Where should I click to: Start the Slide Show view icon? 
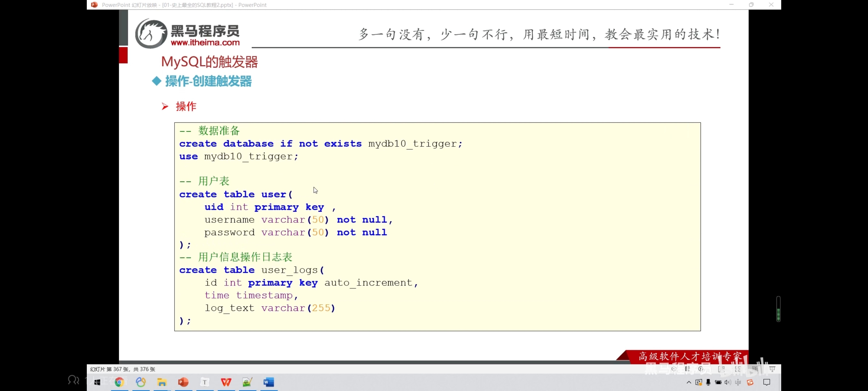tap(772, 369)
